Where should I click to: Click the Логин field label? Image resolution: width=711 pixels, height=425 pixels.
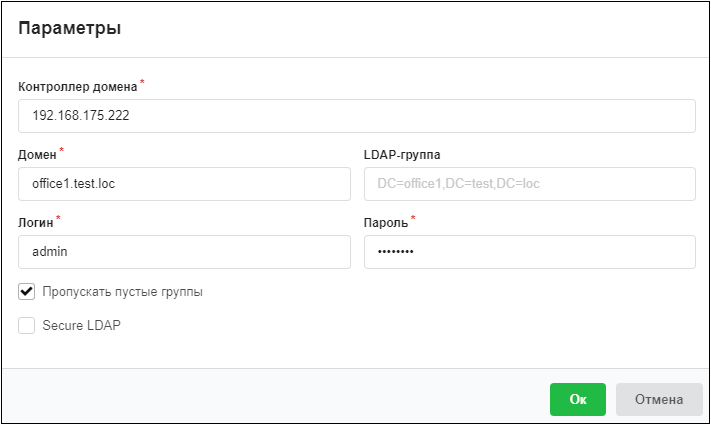[35, 223]
